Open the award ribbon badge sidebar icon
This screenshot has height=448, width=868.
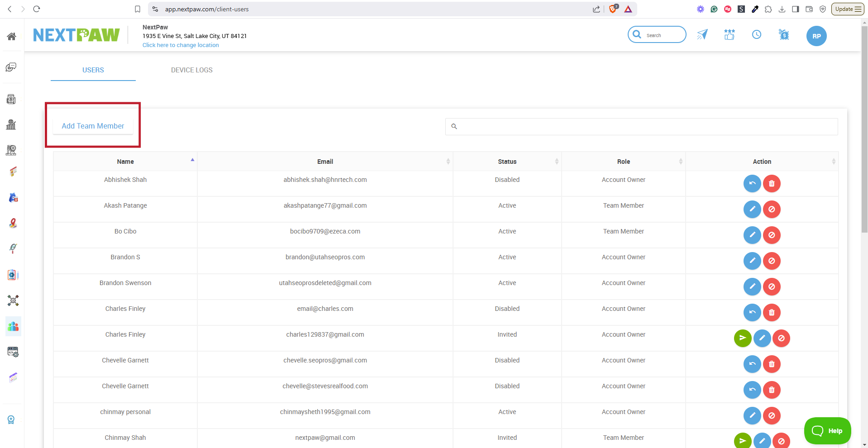[11, 420]
